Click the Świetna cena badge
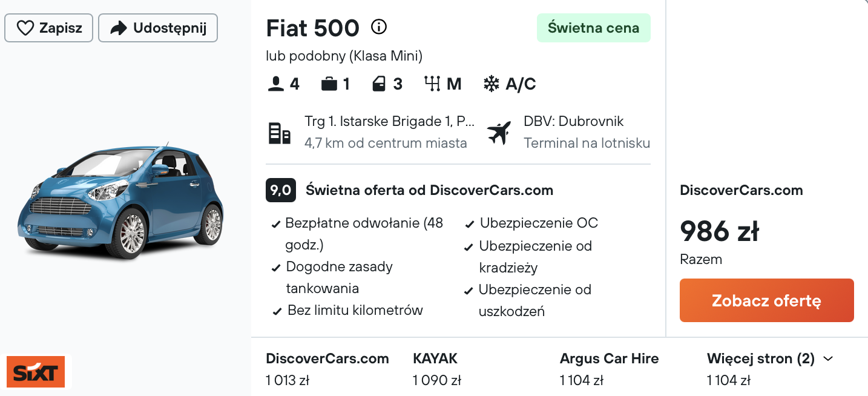Image resolution: width=868 pixels, height=396 pixels. tap(593, 28)
